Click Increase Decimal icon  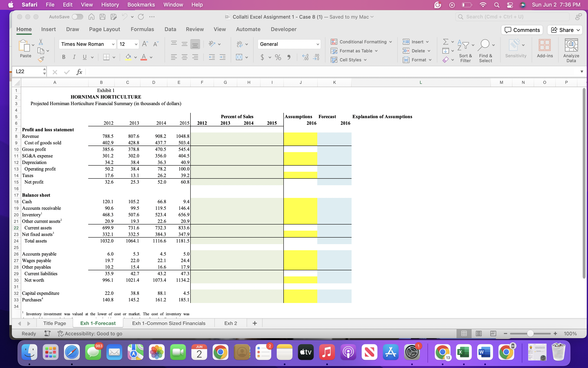point(305,57)
